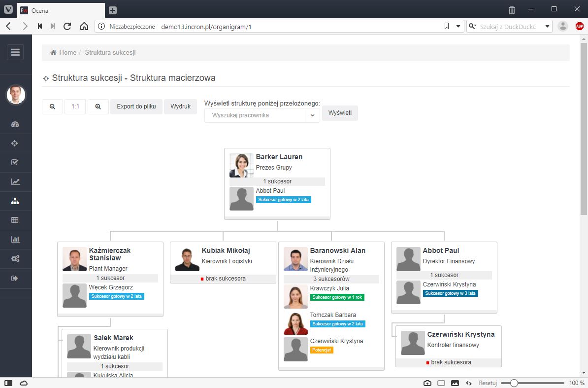Click the Home breadcrumb link
The image size is (588, 388).
click(67, 52)
